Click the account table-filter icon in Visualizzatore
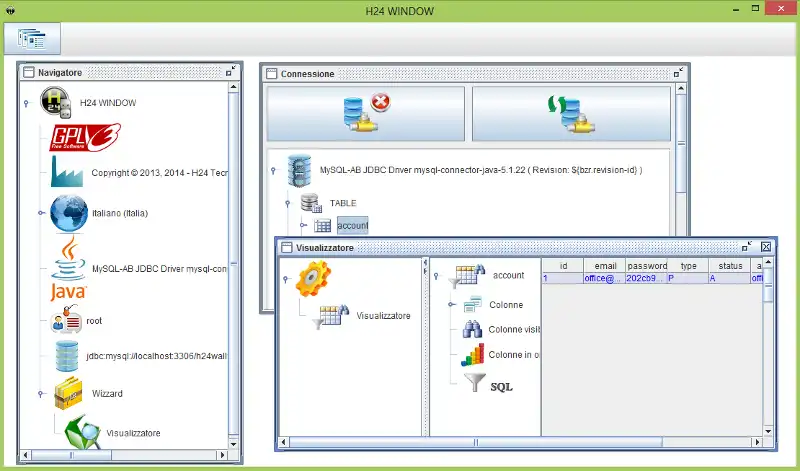 tap(466, 276)
